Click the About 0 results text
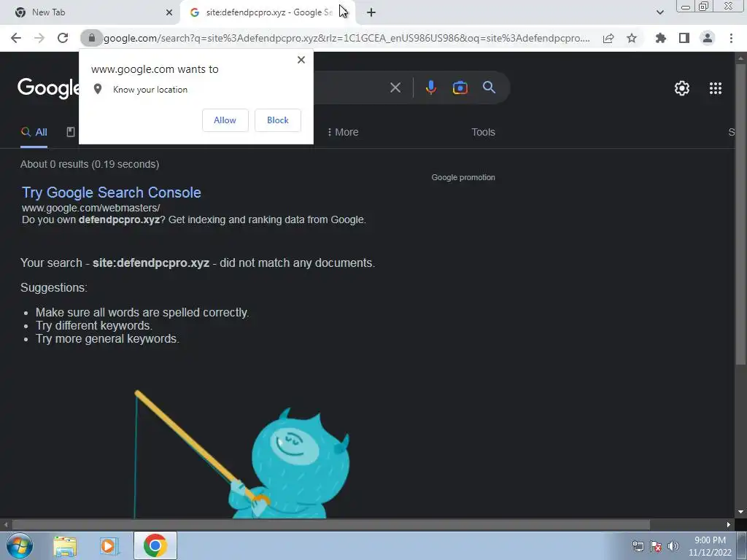 (x=90, y=164)
